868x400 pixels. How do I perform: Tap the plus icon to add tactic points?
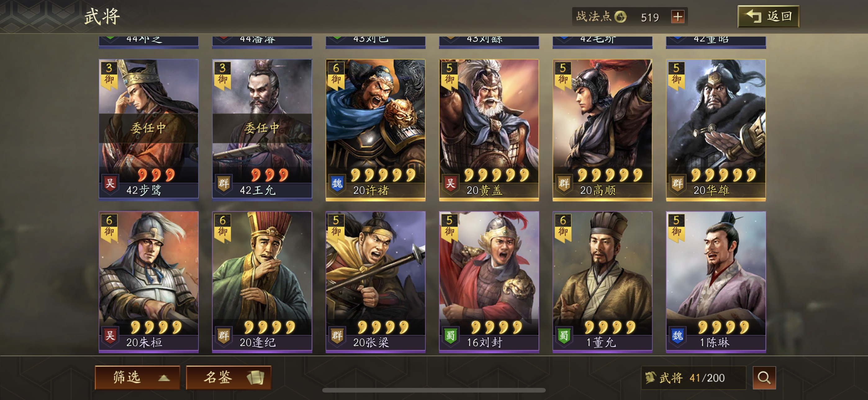[x=678, y=16]
